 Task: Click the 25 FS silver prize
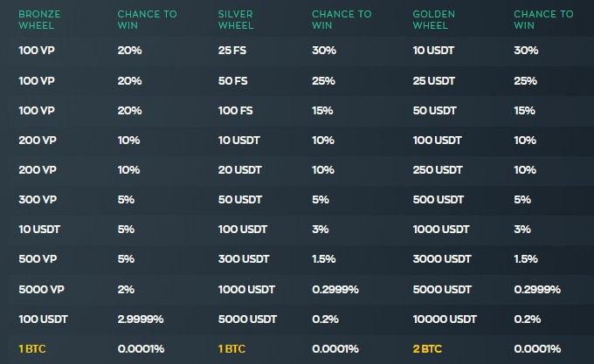(231, 50)
